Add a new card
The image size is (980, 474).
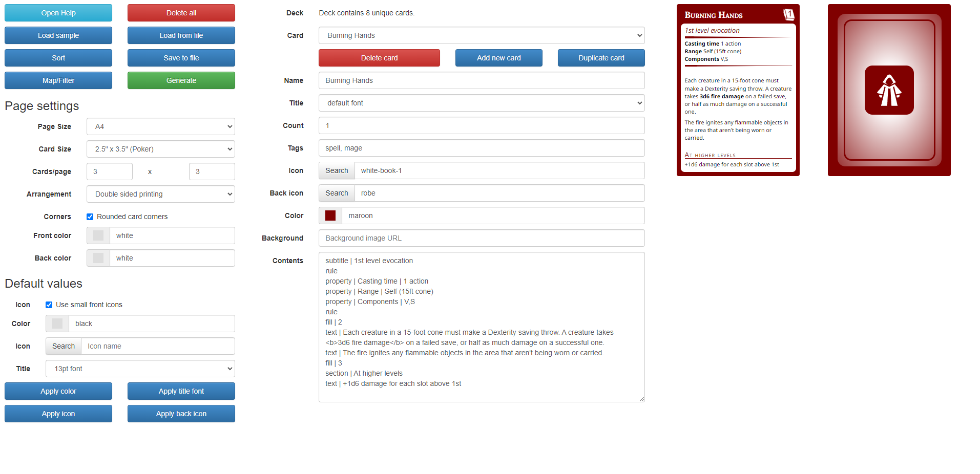click(x=498, y=57)
